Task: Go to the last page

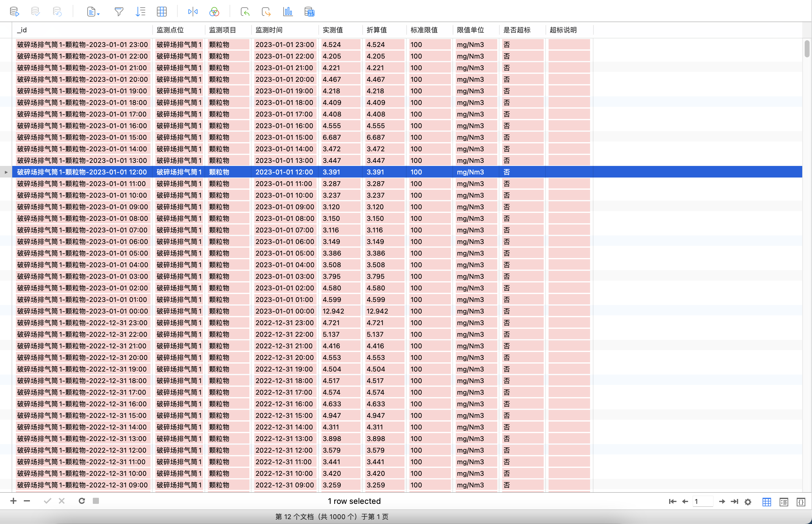Action: click(x=735, y=501)
